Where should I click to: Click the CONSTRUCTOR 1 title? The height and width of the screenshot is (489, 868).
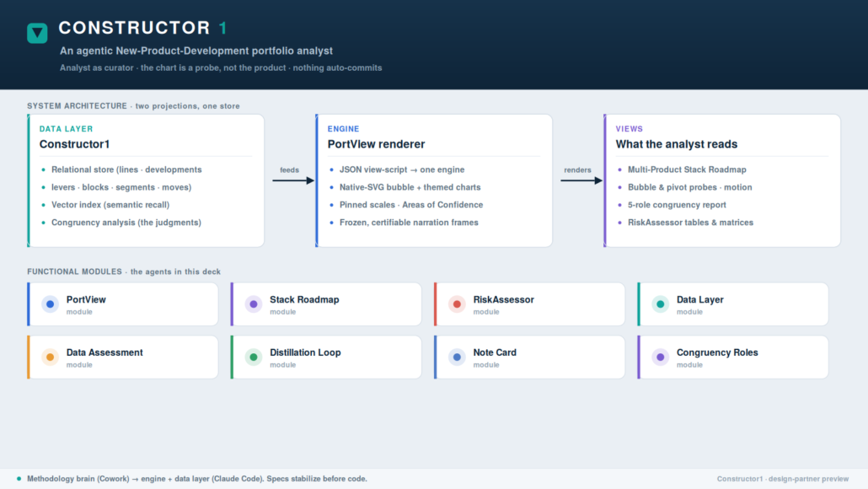click(142, 28)
